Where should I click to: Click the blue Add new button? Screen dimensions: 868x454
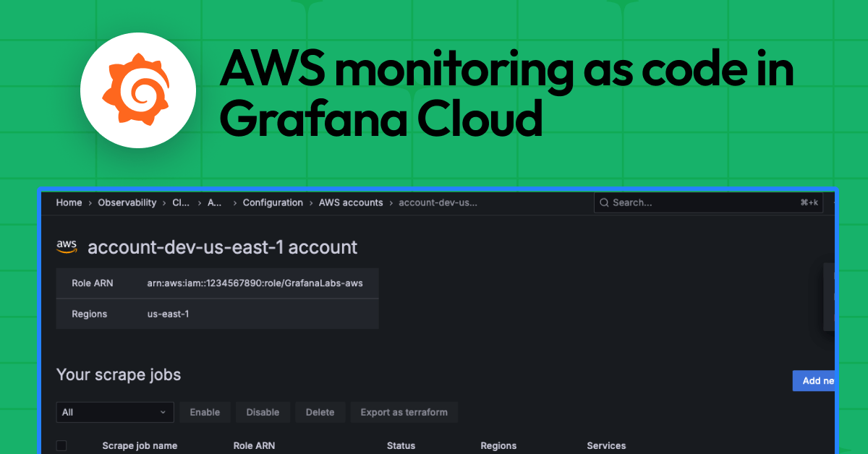(x=814, y=380)
